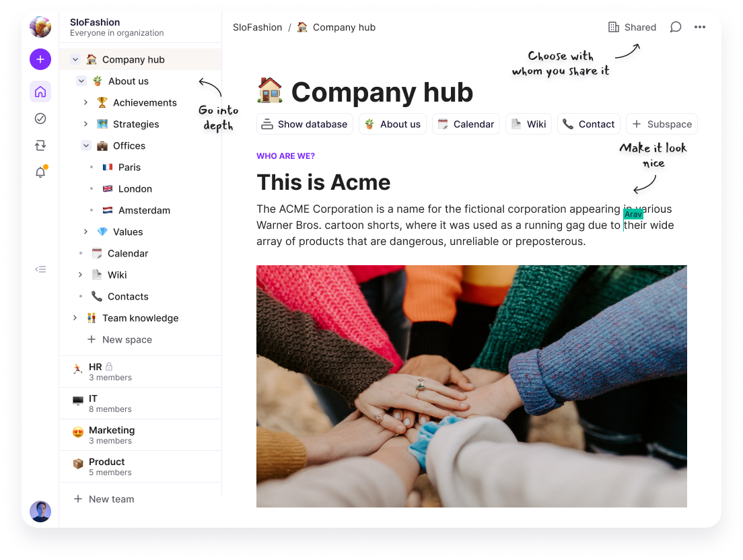The image size is (743, 560).
Task: Expand the Values chevron
Action: (85, 232)
